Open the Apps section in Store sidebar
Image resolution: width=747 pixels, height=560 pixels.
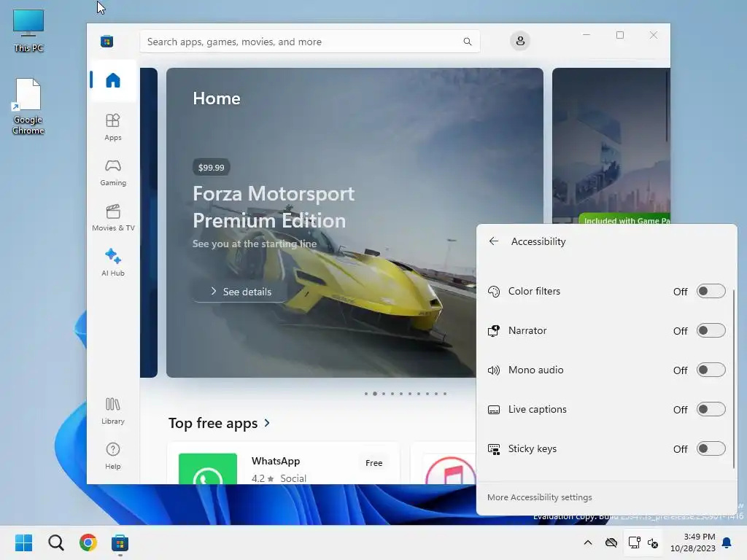click(113, 127)
